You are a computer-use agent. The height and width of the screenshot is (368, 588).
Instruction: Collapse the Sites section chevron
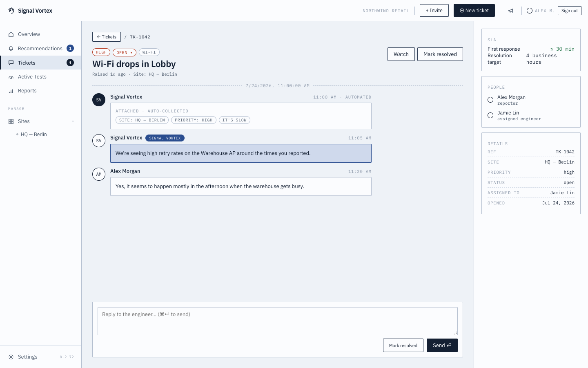tap(73, 121)
